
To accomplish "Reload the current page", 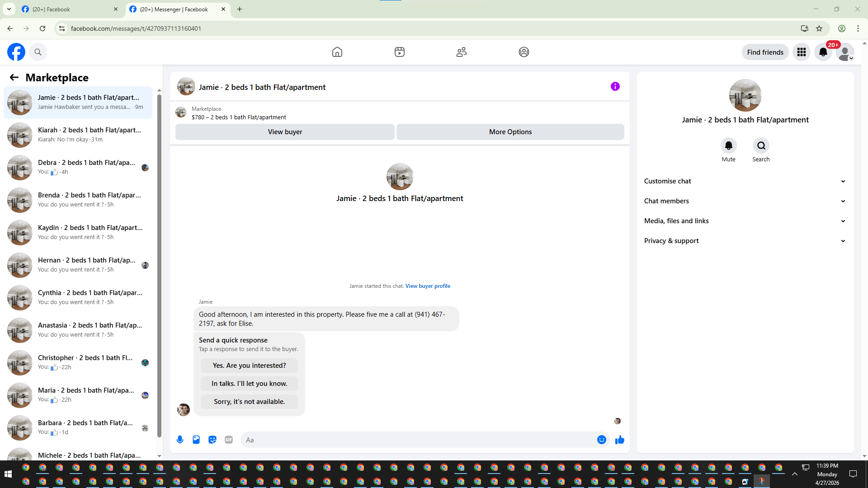I will [x=42, y=28].
